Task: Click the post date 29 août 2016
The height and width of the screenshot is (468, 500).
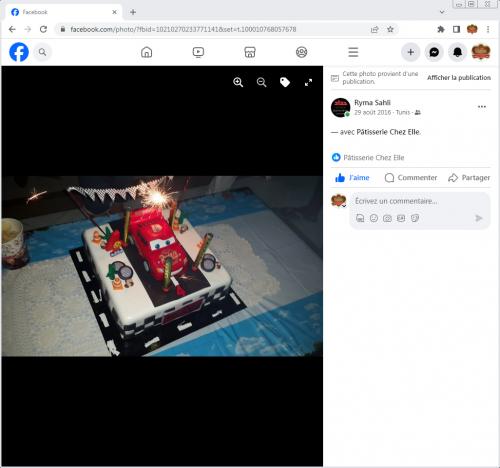Action: pyautogui.click(x=372, y=112)
